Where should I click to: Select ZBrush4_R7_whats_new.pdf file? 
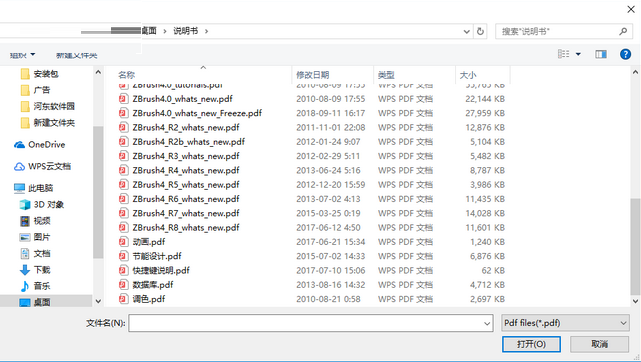(186, 213)
